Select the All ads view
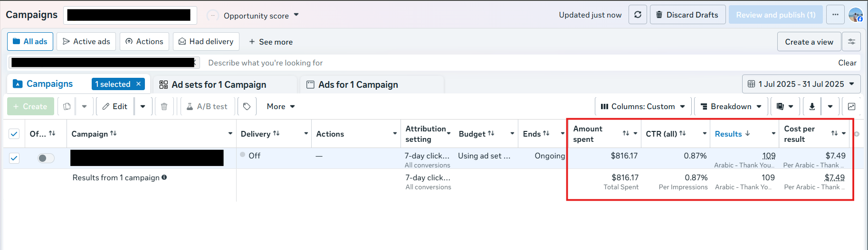The height and width of the screenshot is (250, 868). (x=30, y=41)
